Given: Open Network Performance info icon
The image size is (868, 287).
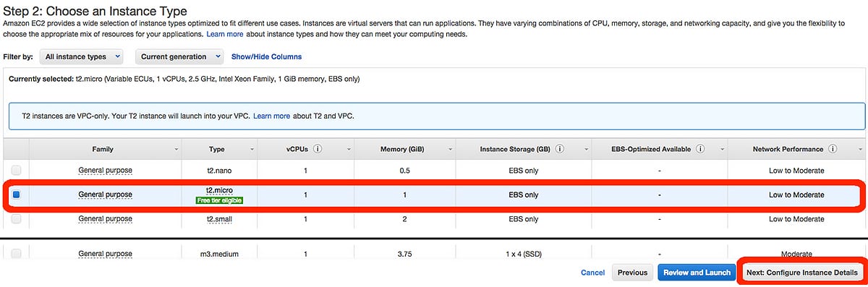Looking at the screenshot, I should (x=833, y=149).
